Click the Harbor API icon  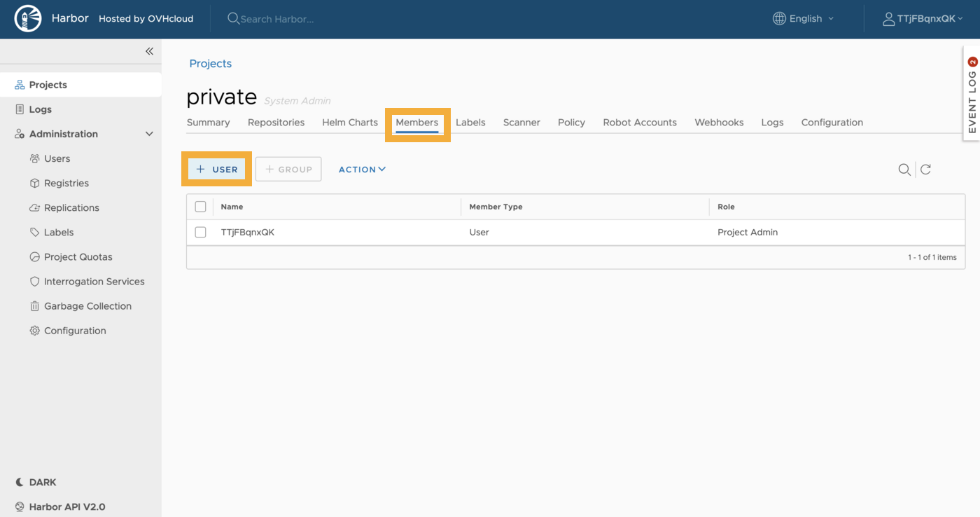(x=20, y=506)
